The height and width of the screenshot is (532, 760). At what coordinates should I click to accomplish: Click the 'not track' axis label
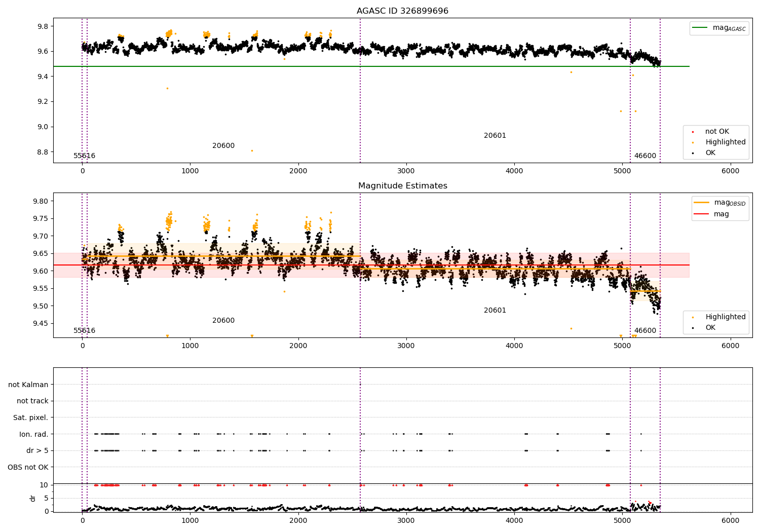32,401
